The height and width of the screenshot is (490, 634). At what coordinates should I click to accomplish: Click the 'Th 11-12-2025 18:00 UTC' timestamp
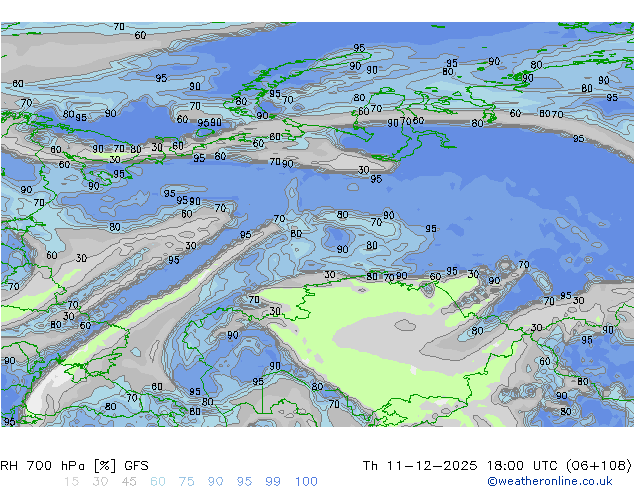pyautogui.click(x=462, y=466)
